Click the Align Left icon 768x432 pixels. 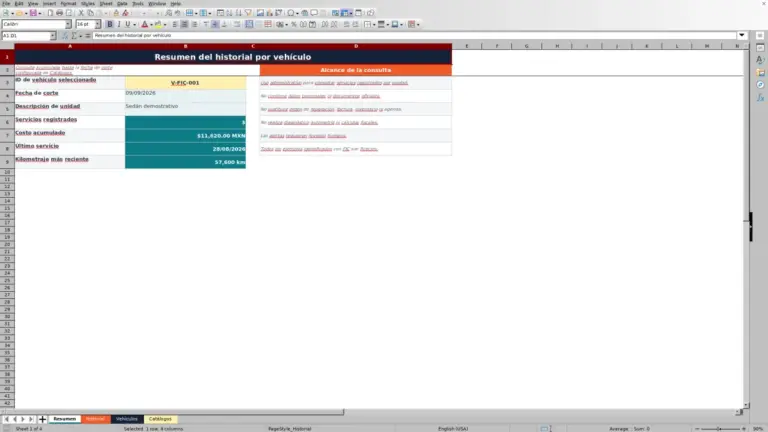click(x=175, y=24)
